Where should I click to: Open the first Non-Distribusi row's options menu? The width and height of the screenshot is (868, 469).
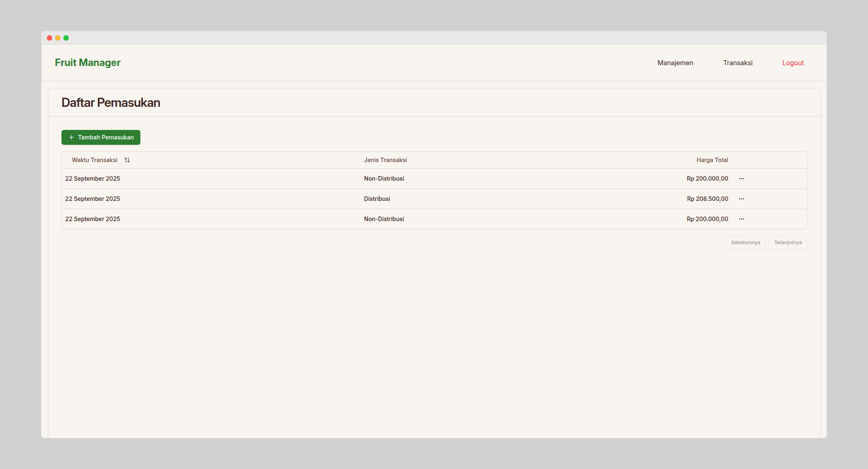coord(741,179)
